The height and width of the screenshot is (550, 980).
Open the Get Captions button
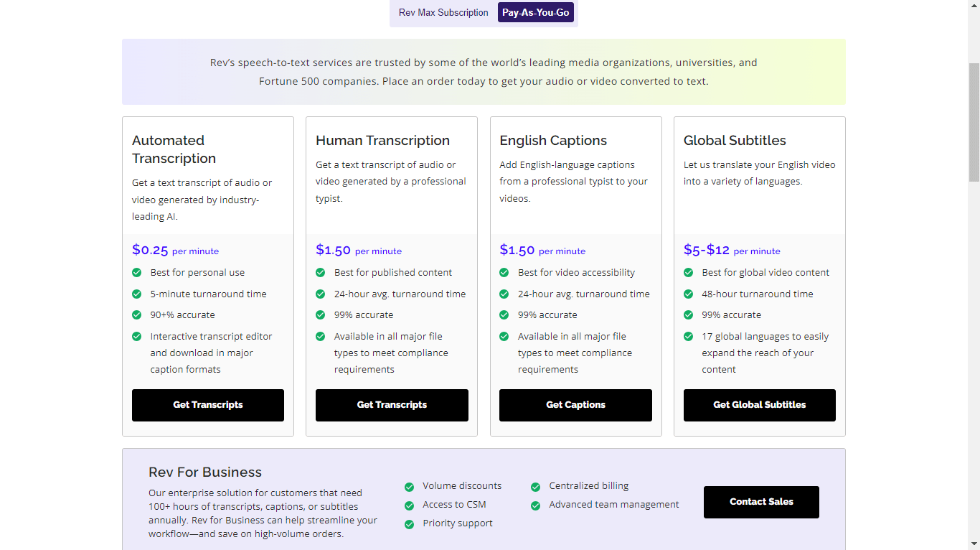click(x=575, y=405)
